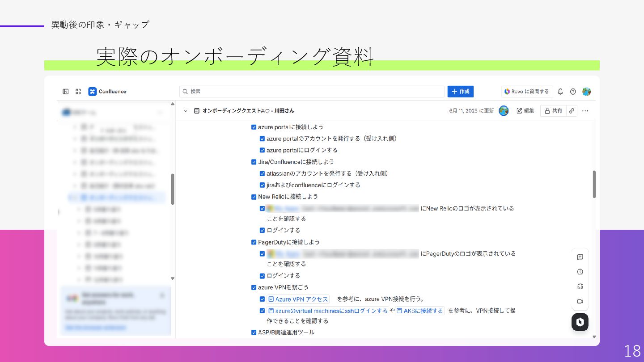Toggle the 'PagerDutyに接続しよう' checkbox

click(x=254, y=242)
